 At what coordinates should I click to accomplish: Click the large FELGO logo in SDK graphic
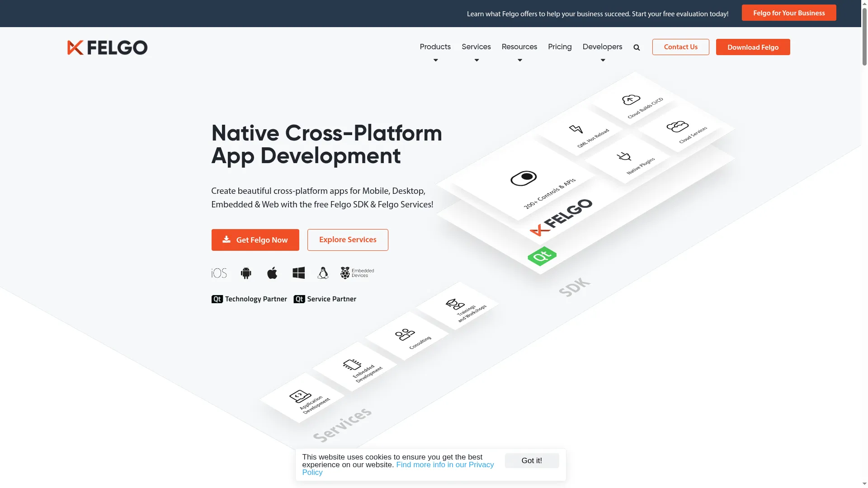[561, 217]
